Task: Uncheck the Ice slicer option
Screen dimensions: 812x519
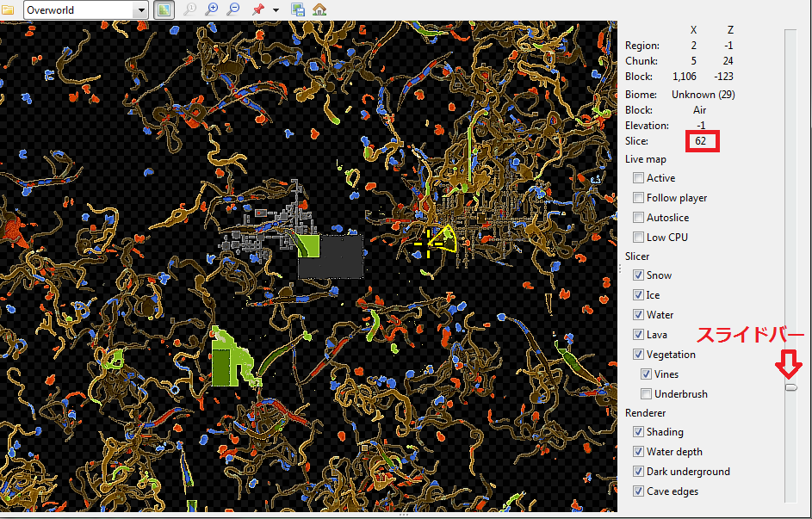Action: point(639,295)
